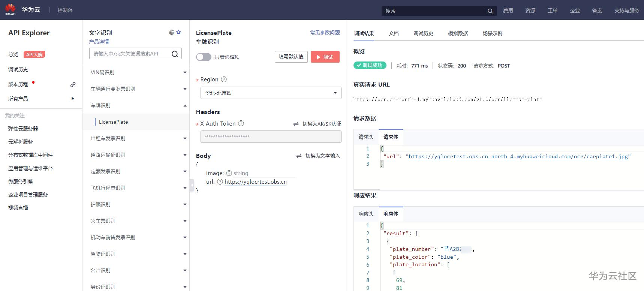Viewport: 644px width, 291px height.
Task: Open the carplate1.jpg URL in request body
Action: [x=518, y=156]
